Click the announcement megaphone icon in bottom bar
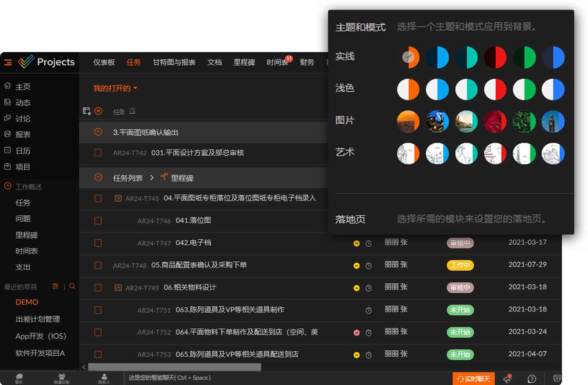 pos(507,379)
